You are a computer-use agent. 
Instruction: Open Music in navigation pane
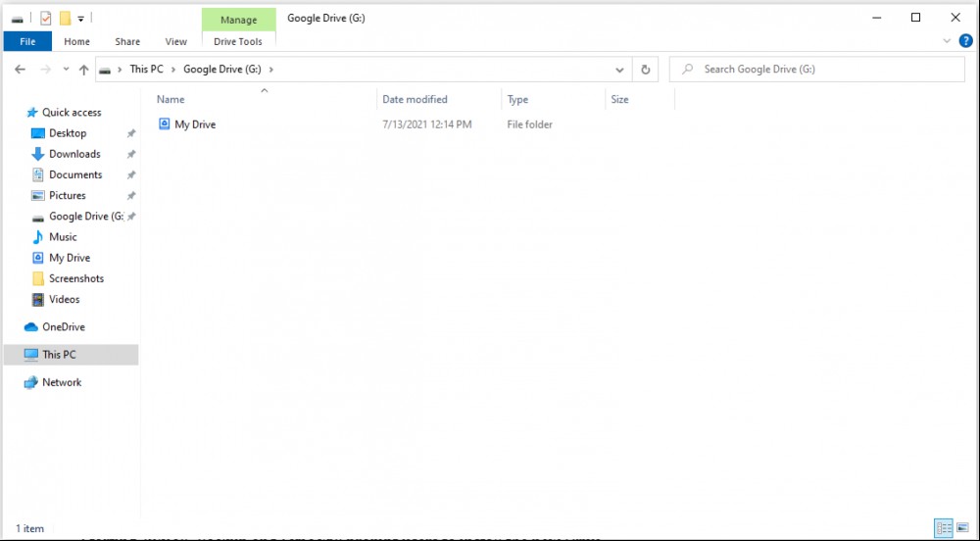pyautogui.click(x=63, y=237)
